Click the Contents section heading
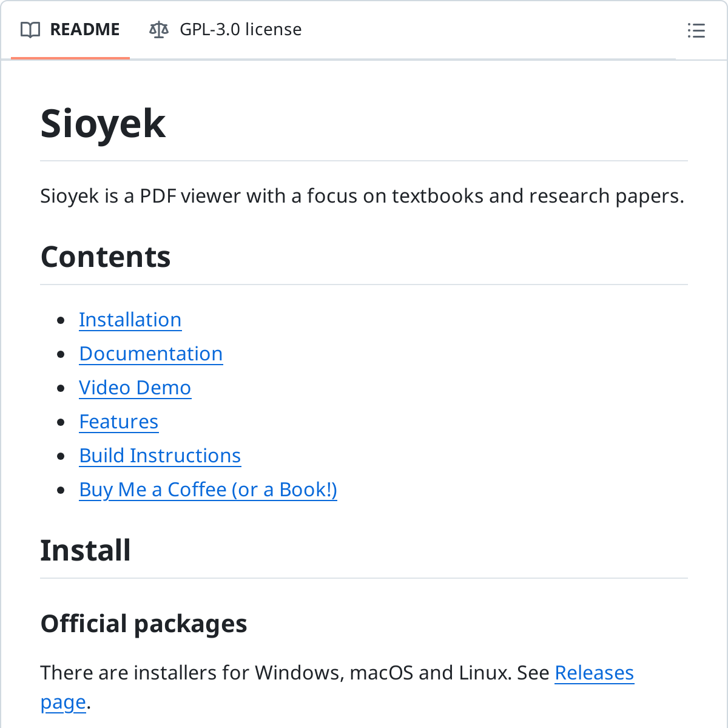The width and height of the screenshot is (728, 728). point(105,257)
